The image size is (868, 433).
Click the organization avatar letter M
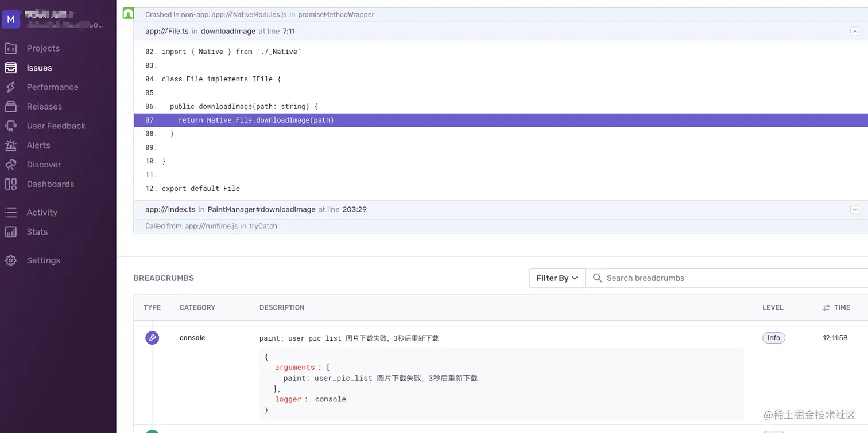click(x=11, y=19)
